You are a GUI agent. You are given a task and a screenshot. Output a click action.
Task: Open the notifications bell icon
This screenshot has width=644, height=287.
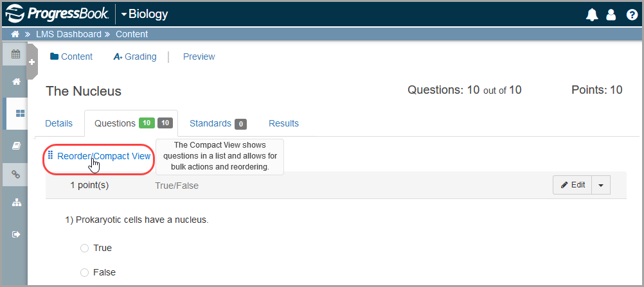pyautogui.click(x=592, y=14)
